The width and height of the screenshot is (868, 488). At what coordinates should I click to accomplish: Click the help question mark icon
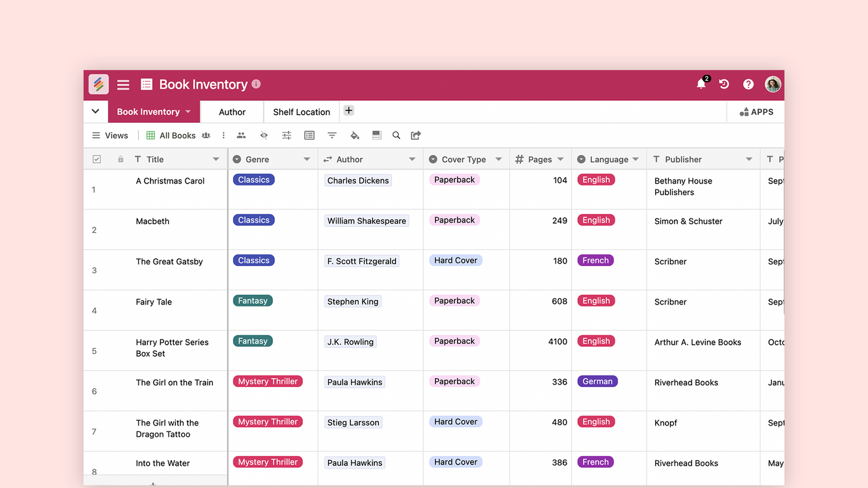pyautogui.click(x=748, y=84)
